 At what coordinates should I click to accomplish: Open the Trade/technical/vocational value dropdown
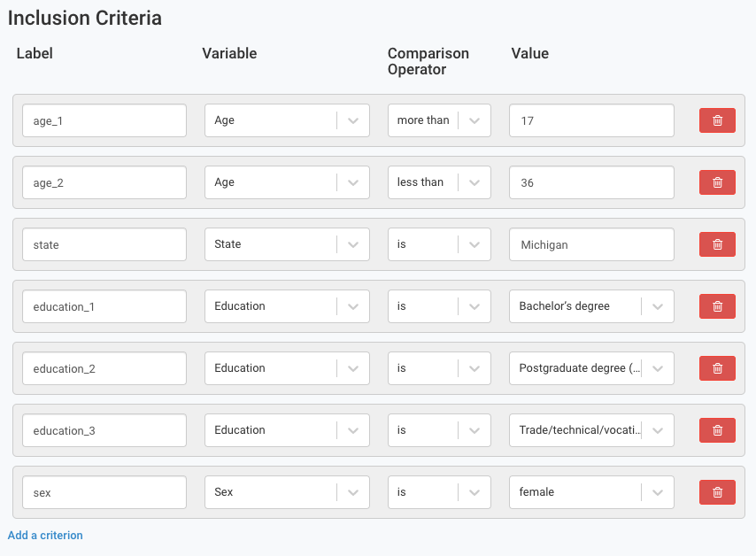590,430
